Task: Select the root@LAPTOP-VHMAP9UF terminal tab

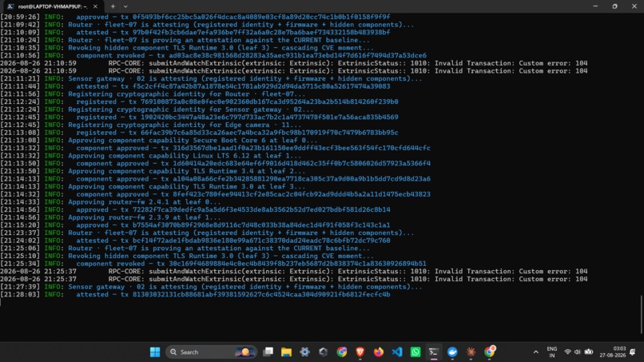Action: coord(51,6)
